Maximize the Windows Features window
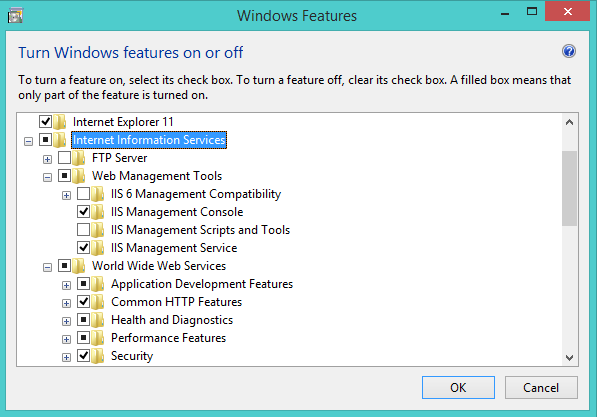 pyautogui.click(x=532, y=11)
